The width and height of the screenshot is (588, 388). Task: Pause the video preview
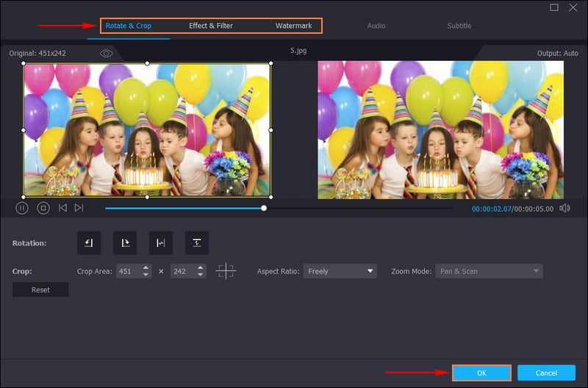22,208
